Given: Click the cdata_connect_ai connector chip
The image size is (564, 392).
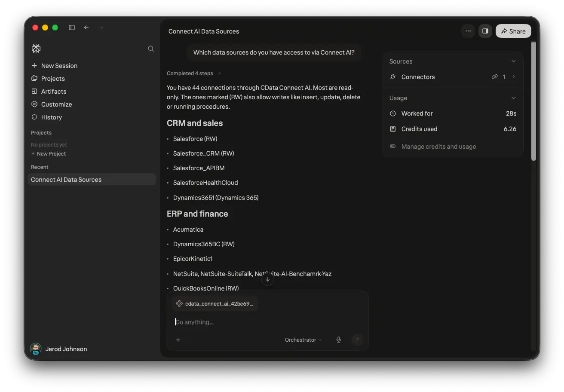Looking at the screenshot, I should click(215, 303).
